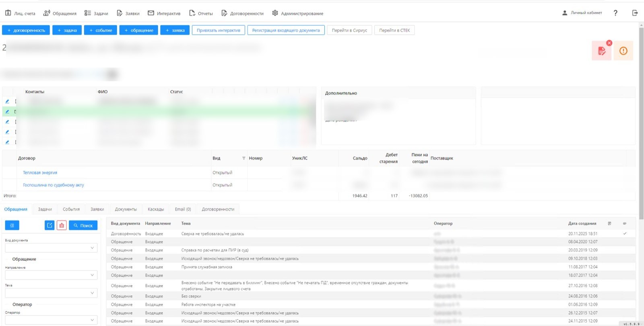Tick the checkbox in the last contact row
Screen dimensions: 644x326
(16, 142)
